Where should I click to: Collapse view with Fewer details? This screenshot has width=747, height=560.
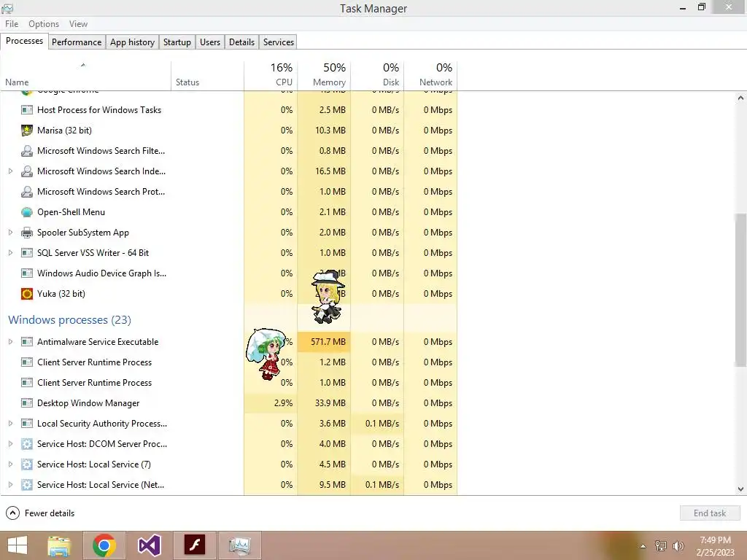pyautogui.click(x=41, y=513)
